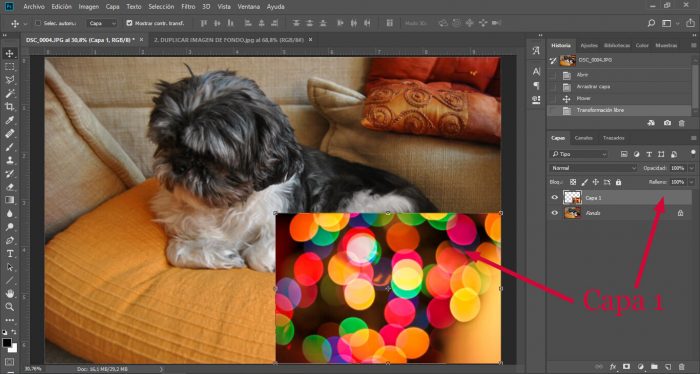This screenshot has width=700, height=374.
Task: Toggle lock image pixels brush icon
Action: click(584, 182)
